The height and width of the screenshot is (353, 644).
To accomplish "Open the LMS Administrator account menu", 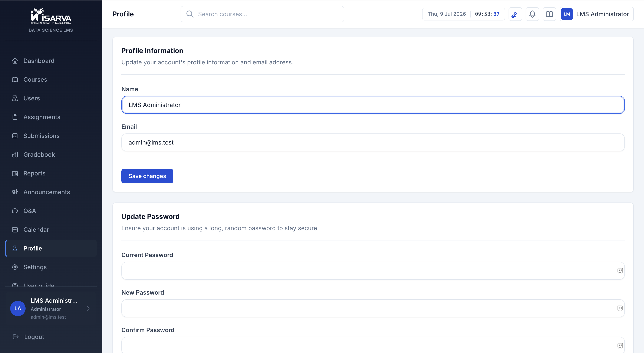I will coord(597,14).
